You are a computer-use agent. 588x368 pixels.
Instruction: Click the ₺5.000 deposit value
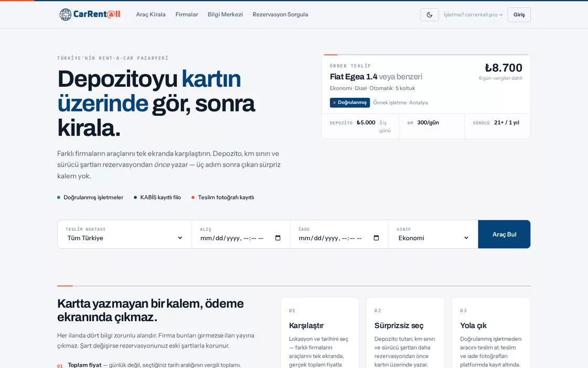366,122
